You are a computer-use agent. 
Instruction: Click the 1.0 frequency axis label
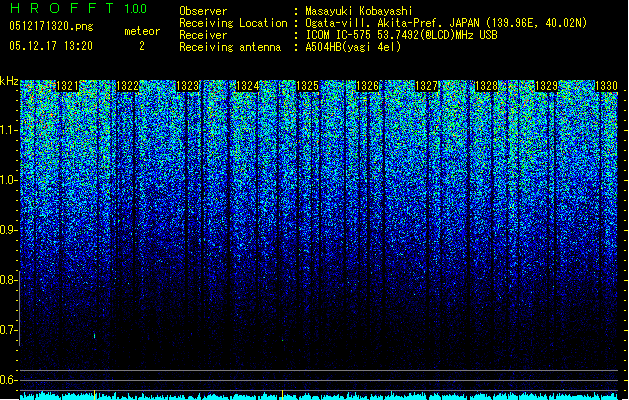coord(9,181)
